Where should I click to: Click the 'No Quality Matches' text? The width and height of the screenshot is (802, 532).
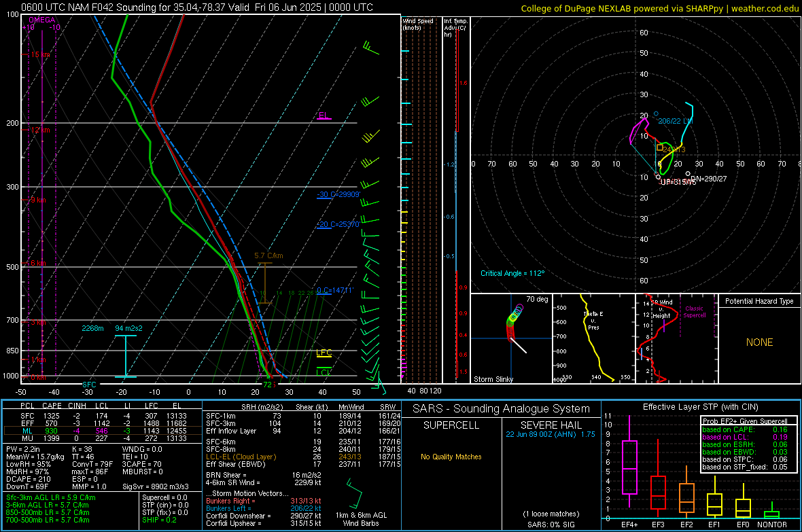pyautogui.click(x=451, y=457)
